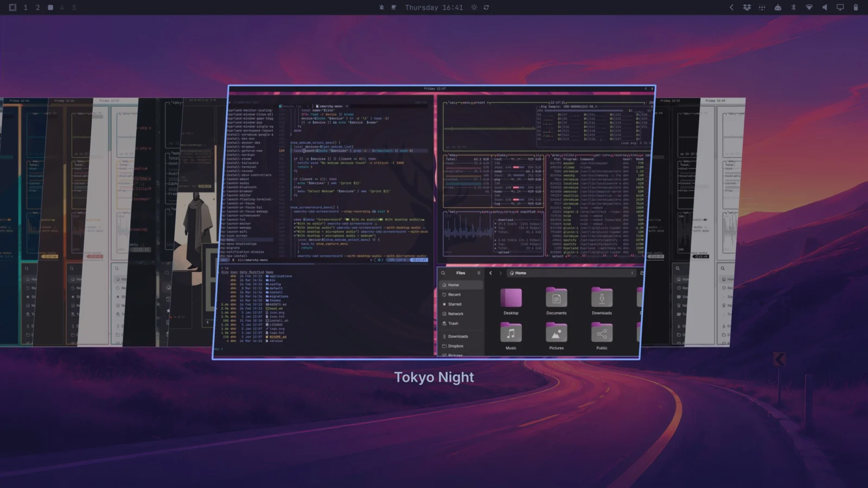Toggle the sun nightlight indicator

[474, 8]
